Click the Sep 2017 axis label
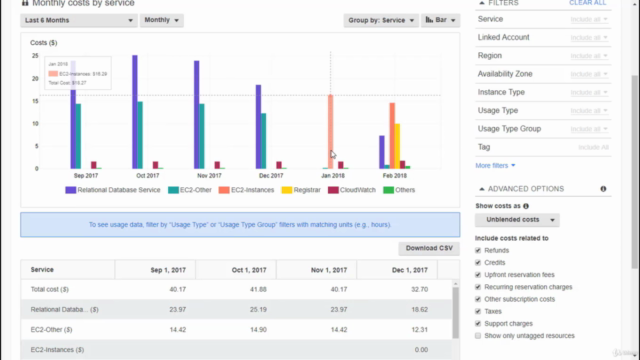This screenshot has width=640, height=360. [x=86, y=176]
